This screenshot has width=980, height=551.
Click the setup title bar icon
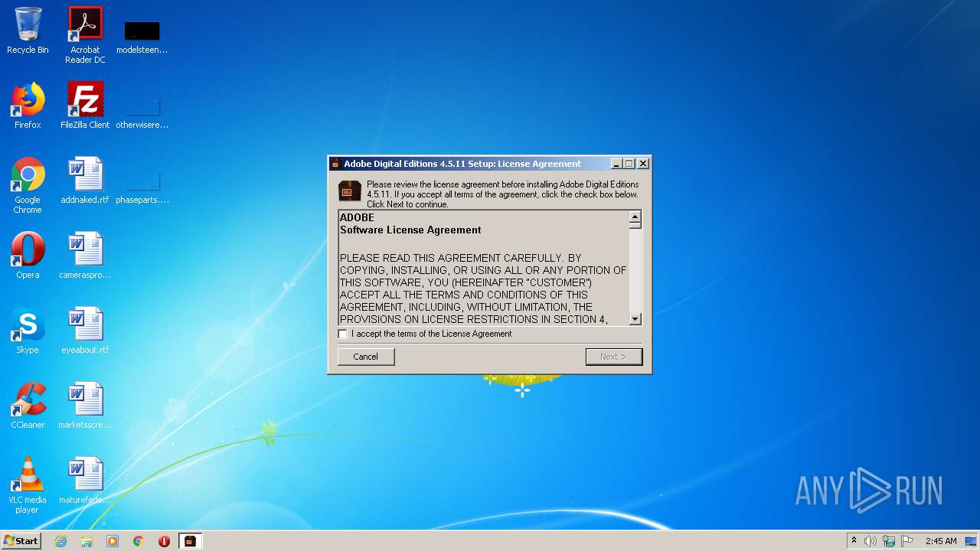(335, 164)
